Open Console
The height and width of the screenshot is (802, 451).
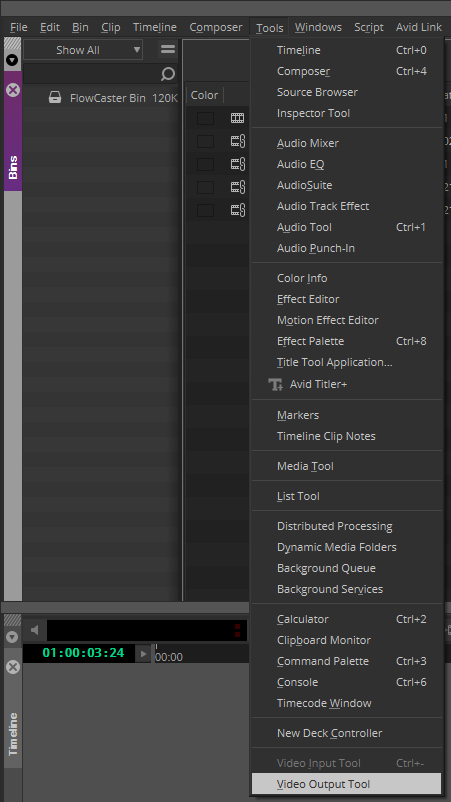[x=347, y=682]
